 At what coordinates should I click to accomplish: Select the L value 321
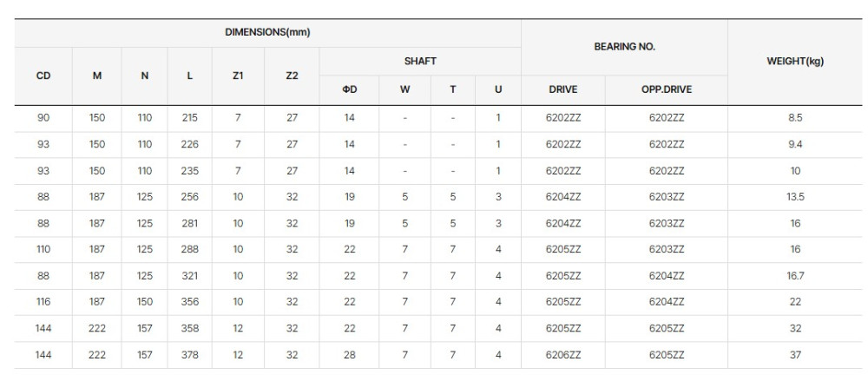pos(190,276)
